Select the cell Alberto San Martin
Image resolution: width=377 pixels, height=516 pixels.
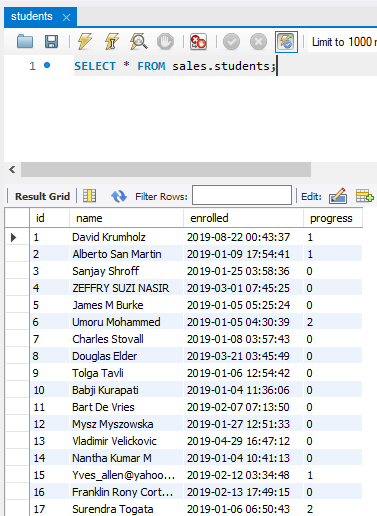[126, 254]
